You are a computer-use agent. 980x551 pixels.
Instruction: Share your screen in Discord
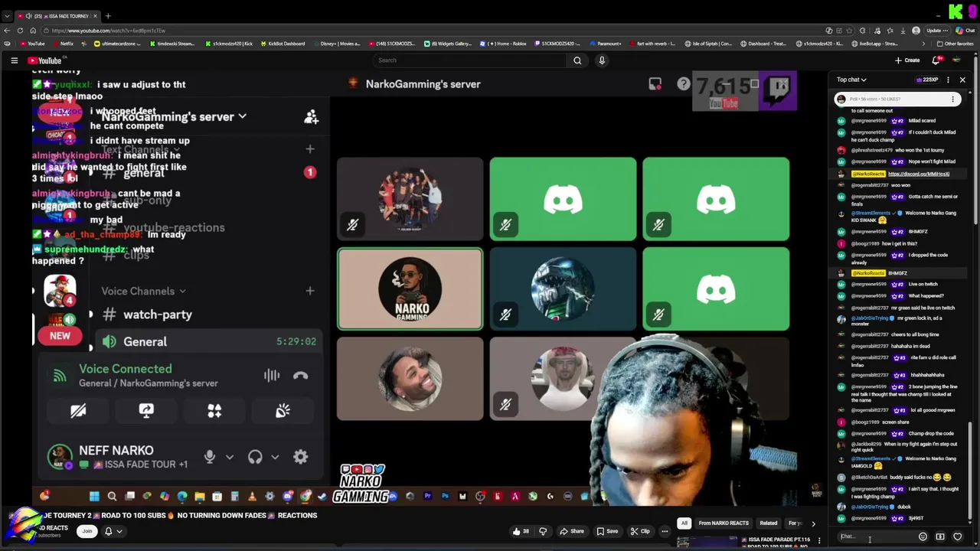pos(146,411)
